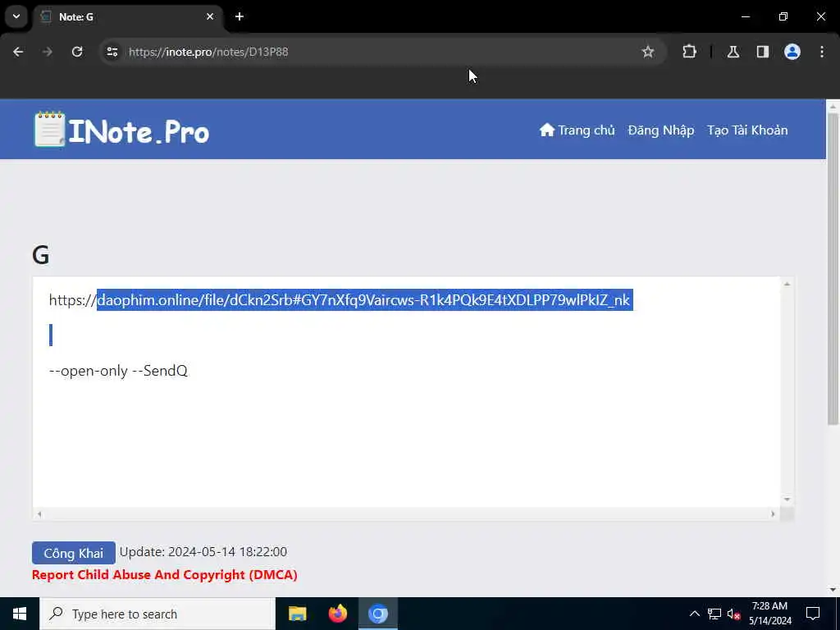
Task: Show hidden system tray icons
Action: (x=694, y=614)
